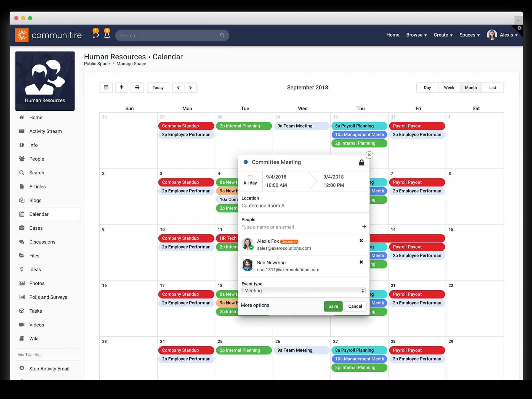Toggle privacy lock on Committee Meeting
532x399 pixels.
[361, 162]
